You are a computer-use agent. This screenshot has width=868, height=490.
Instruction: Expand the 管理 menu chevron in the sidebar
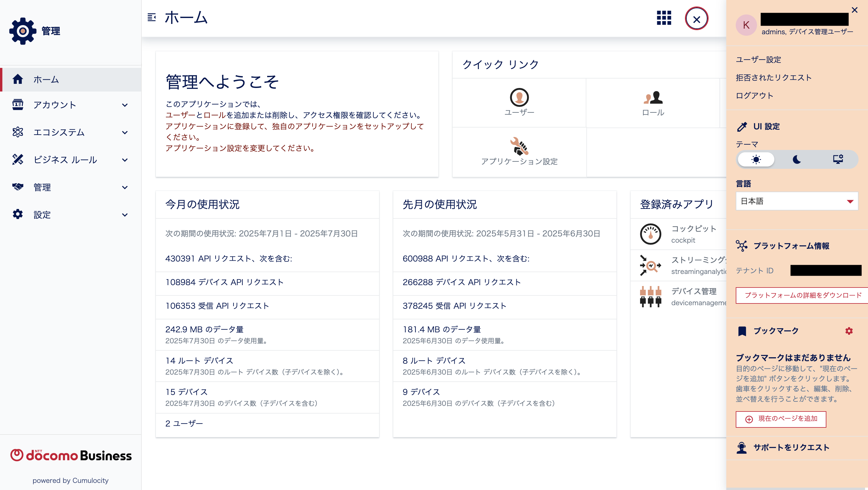[125, 187]
